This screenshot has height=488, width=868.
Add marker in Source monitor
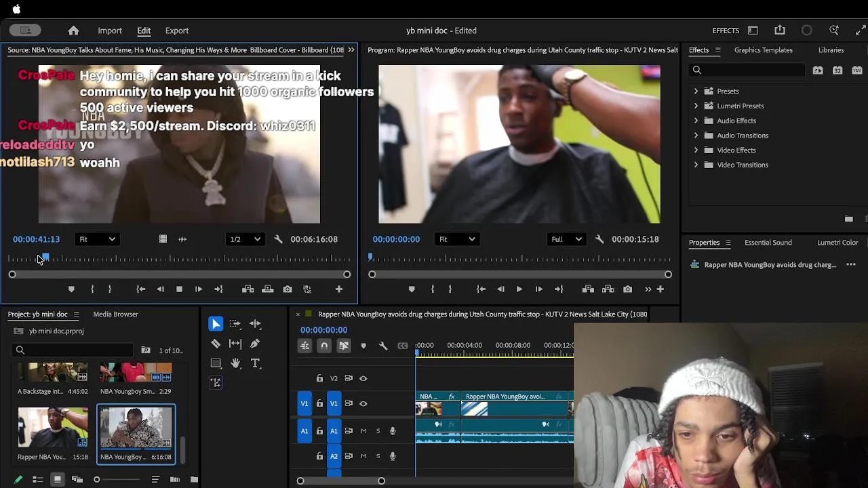pos(71,289)
